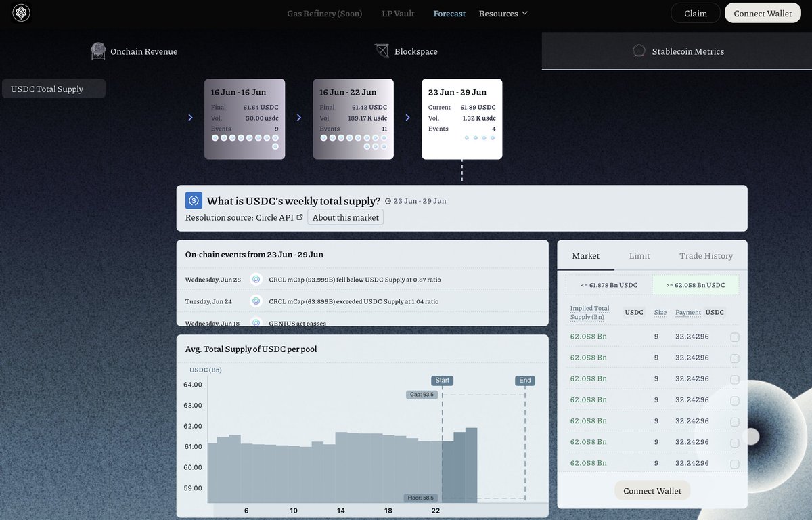
Task: Click the clock icon before 23 Jun - 29 Jun
Action: click(x=388, y=201)
